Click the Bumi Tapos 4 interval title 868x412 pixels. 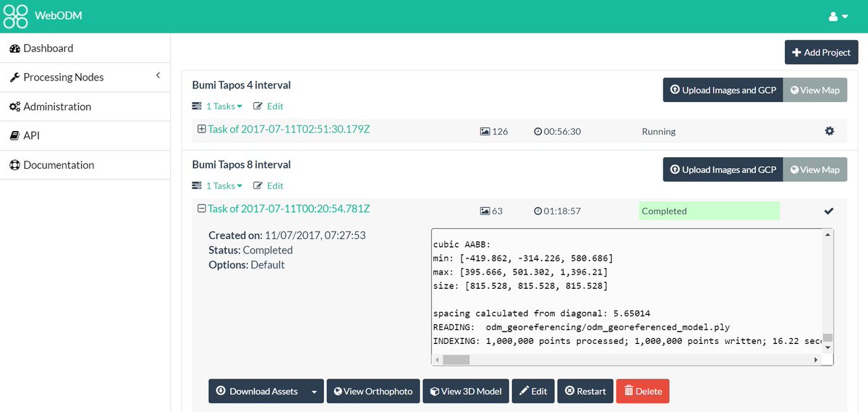[242, 85]
